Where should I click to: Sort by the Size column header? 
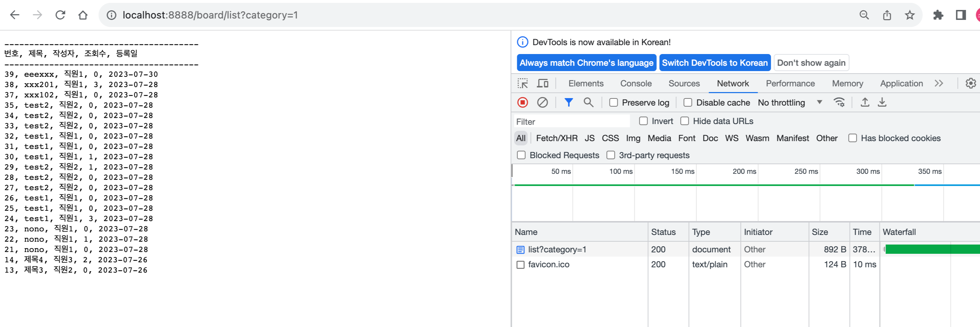click(829, 232)
